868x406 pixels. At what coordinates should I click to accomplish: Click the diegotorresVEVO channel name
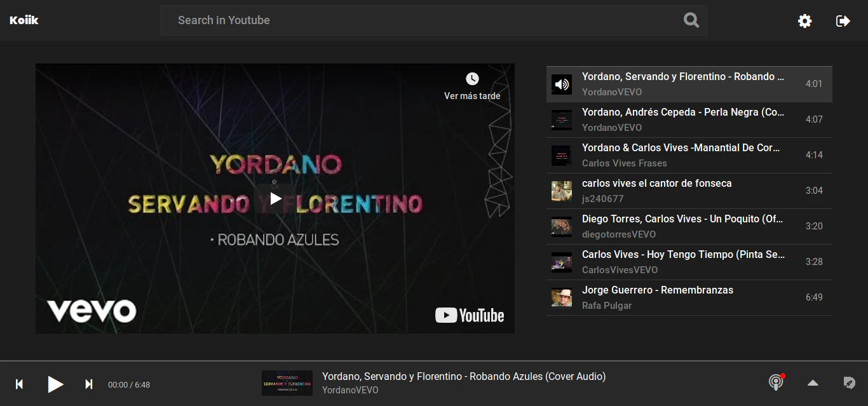[619, 234]
